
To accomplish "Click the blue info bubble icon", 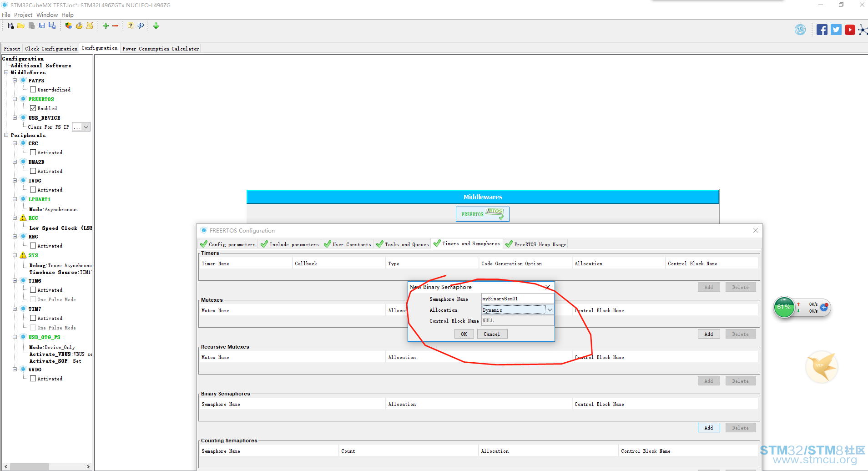I will point(141,26).
